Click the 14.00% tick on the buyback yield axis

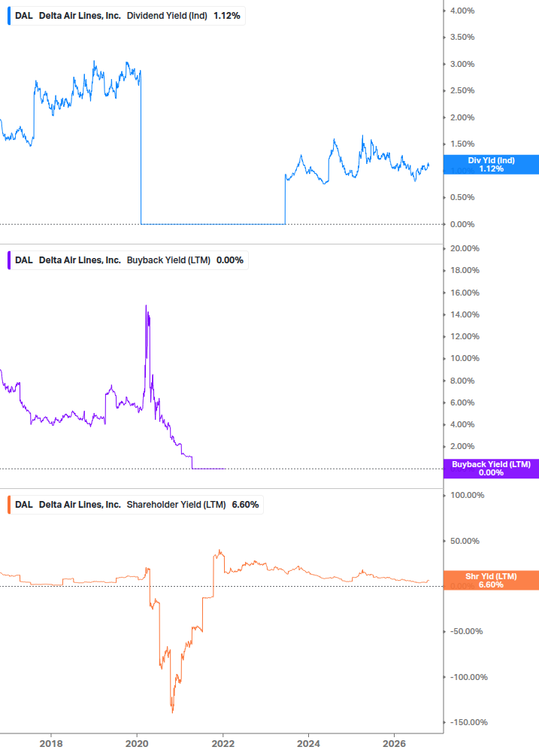[465, 315]
